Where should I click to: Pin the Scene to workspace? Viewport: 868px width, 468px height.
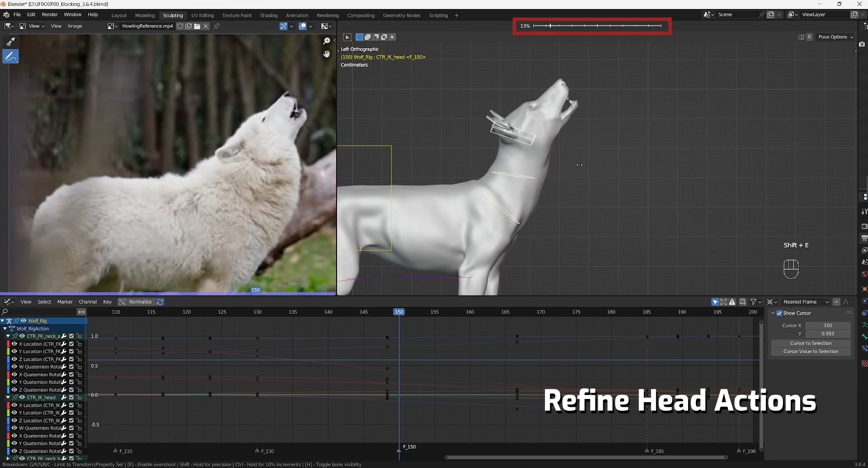[762, 15]
